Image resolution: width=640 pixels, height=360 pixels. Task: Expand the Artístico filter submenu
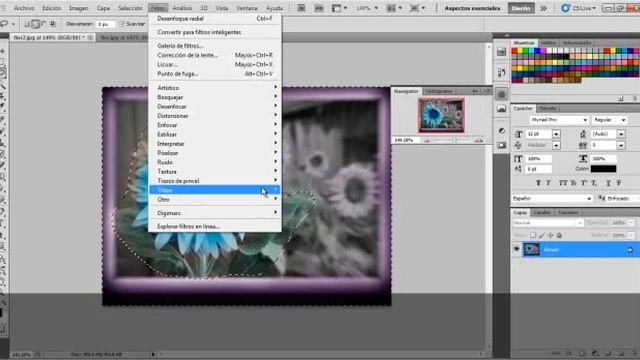pyautogui.click(x=215, y=88)
